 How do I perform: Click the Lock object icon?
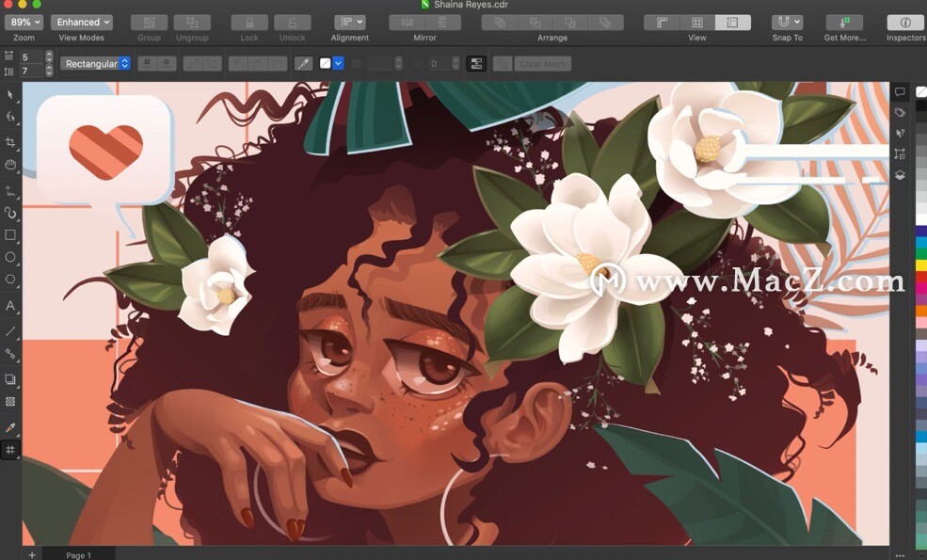click(249, 23)
